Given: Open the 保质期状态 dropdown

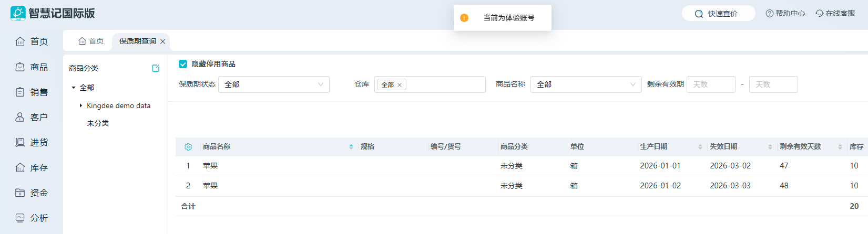Looking at the screenshot, I should [x=273, y=84].
